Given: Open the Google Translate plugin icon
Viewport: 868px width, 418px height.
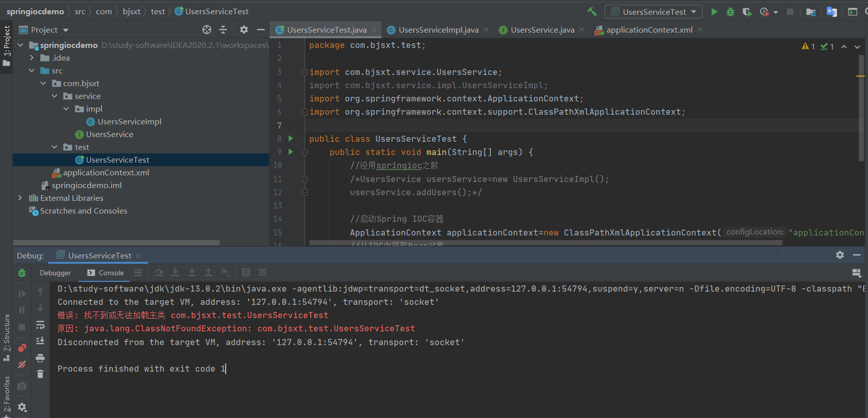Looking at the screenshot, I should tap(832, 11).
